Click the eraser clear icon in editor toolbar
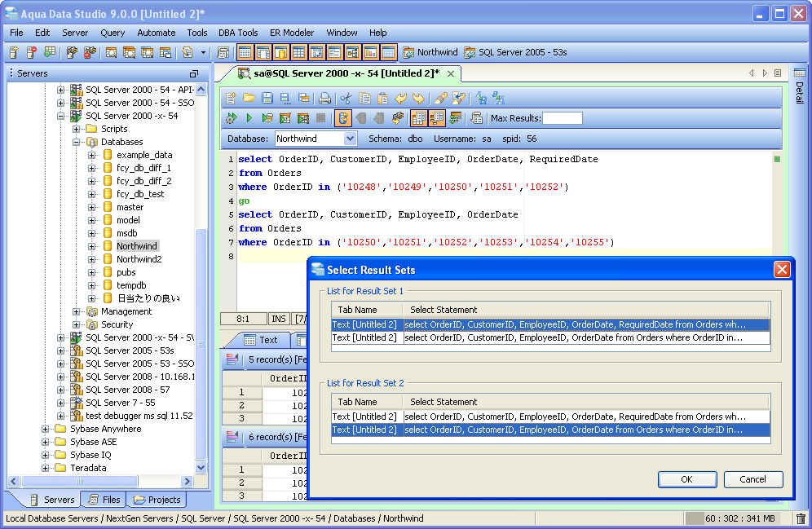The height and width of the screenshot is (529, 812). pos(441,98)
